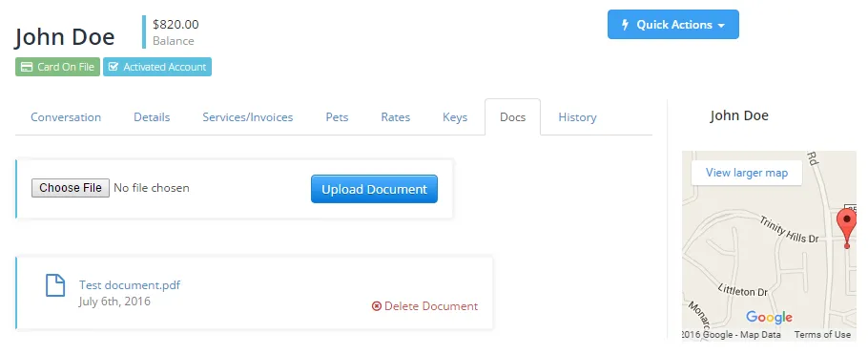Open the map Terms of Use link
868x354 pixels.
[x=822, y=335]
